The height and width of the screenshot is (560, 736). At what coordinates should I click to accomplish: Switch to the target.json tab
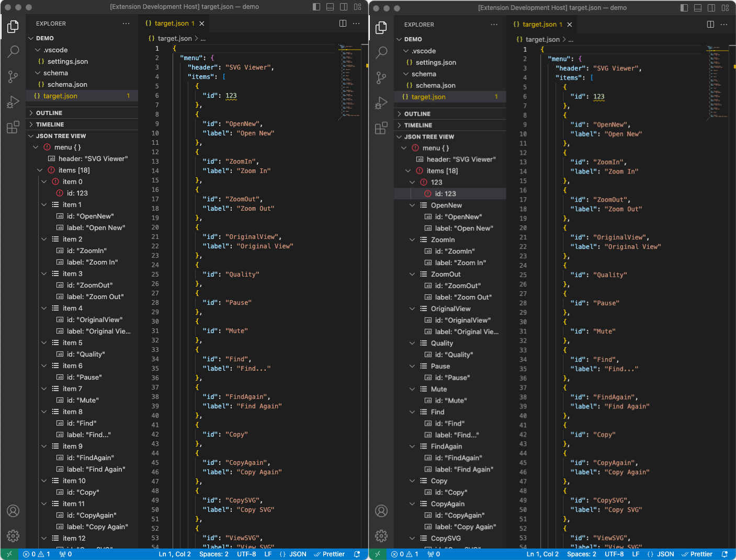(x=173, y=23)
